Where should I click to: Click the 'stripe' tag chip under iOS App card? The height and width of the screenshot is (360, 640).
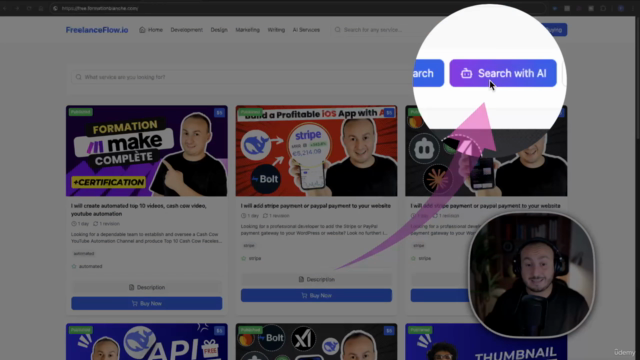249,245
